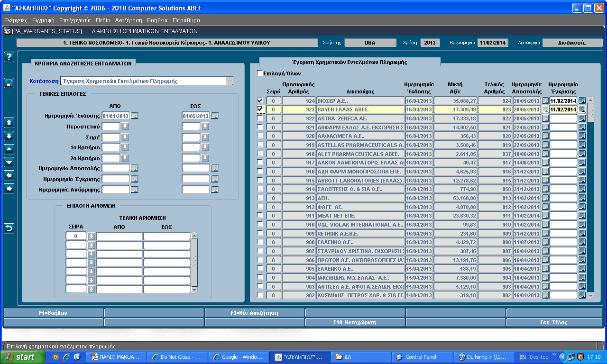Click F3=Νέα Αναζήτηση button

point(254,313)
